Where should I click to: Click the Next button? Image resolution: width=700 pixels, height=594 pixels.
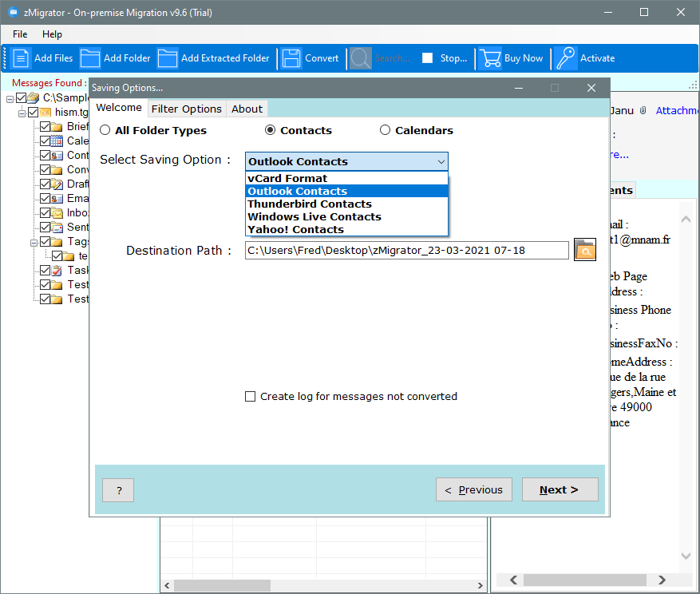pos(560,489)
